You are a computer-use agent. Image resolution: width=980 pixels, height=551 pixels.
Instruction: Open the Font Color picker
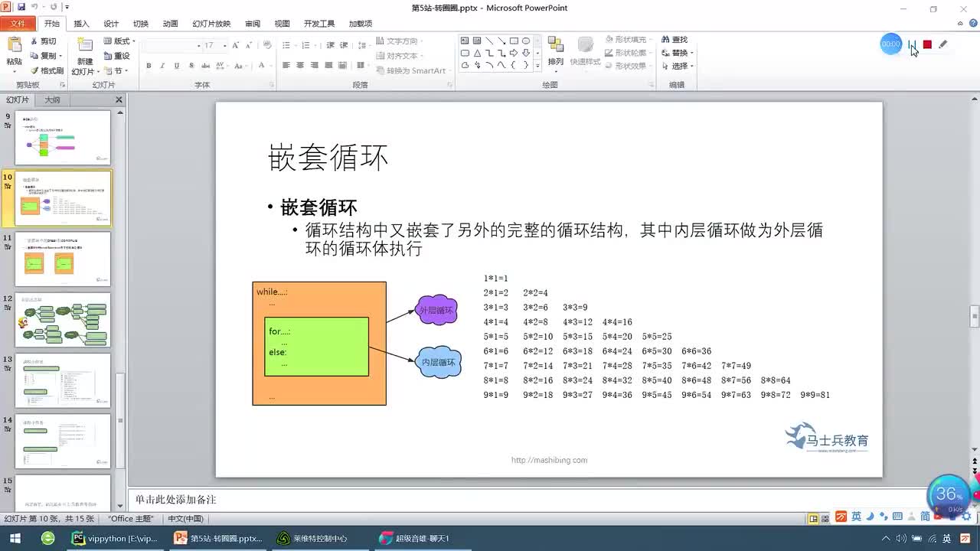tap(263, 67)
